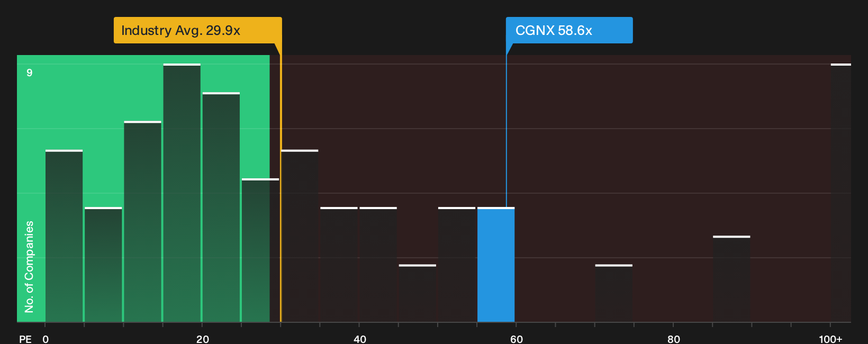Click the x-axis tick label 20
This screenshot has width=868, height=344.
click(x=203, y=339)
